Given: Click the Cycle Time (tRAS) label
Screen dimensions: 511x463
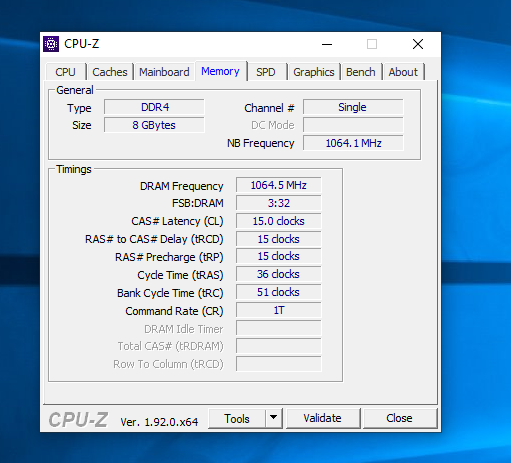Looking at the screenshot, I should pyautogui.click(x=180, y=275).
